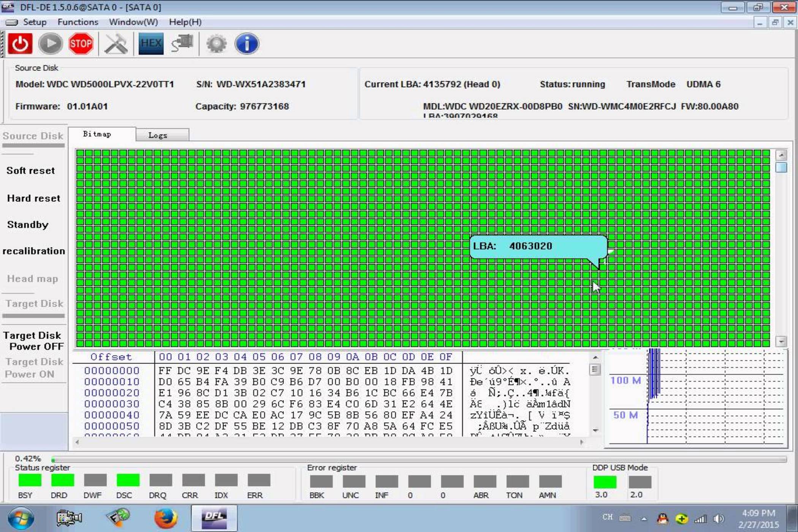The width and height of the screenshot is (798, 532).
Task: Click the DRD status indicator
Action: [62, 480]
